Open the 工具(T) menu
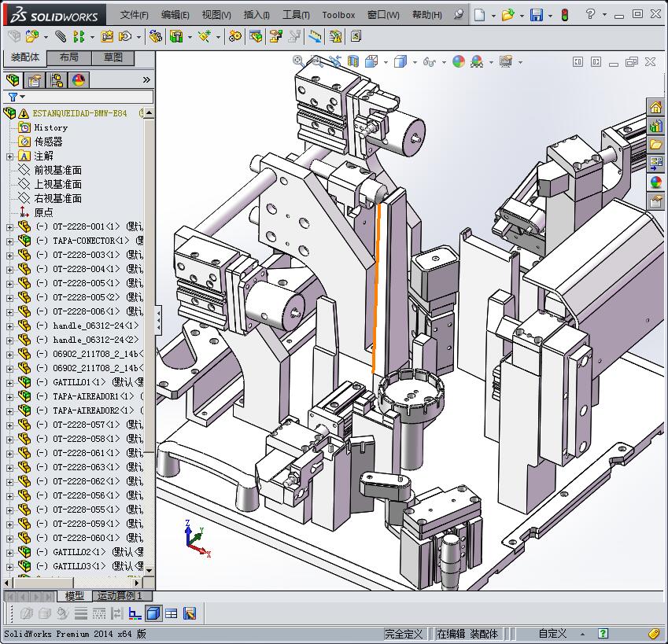668x644 pixels. (x=296, y=15)
